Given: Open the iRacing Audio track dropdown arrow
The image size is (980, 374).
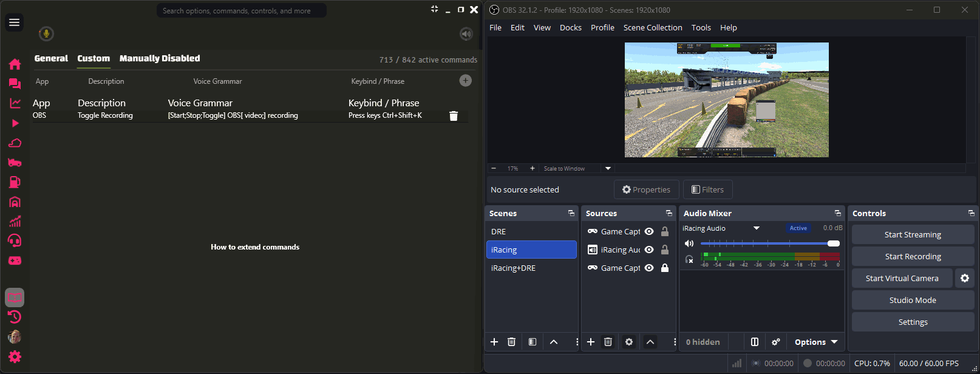Looking at the screenshot, I should [x=757, y=228].
